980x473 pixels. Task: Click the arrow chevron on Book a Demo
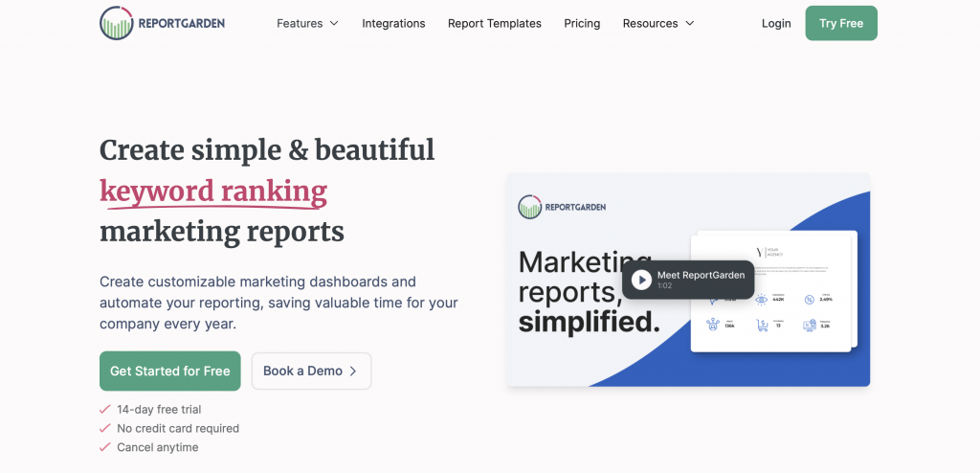(353, 372)
